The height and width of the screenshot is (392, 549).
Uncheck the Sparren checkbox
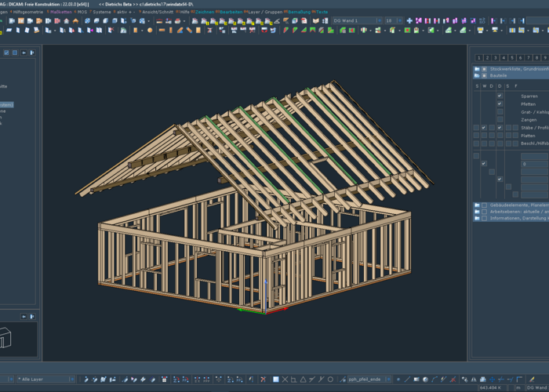click(500, 96)
